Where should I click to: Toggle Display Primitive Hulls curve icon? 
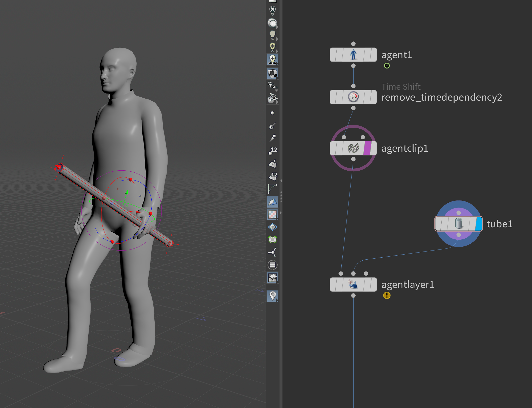point(272,189)
